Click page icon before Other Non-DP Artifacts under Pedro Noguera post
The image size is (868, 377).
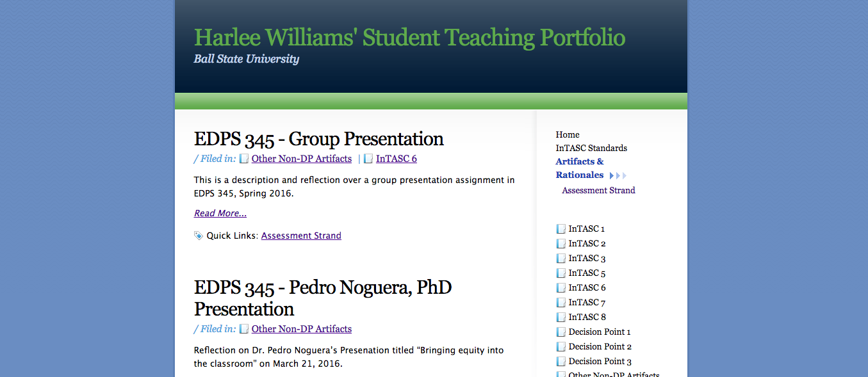pos(244,329)
